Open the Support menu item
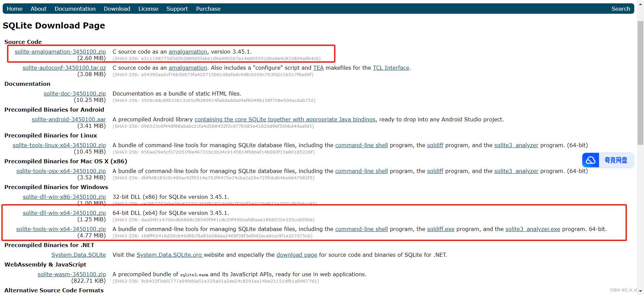644x295 pixels. 177,9
